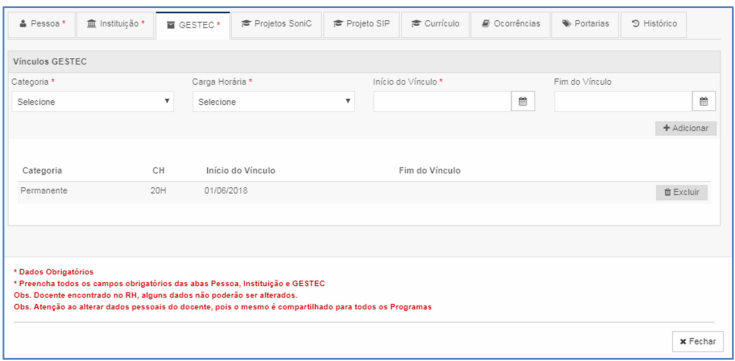Screen dimensions: 735x361
Task: Open the Projetos SoniC tab
Action: (277, 24)
